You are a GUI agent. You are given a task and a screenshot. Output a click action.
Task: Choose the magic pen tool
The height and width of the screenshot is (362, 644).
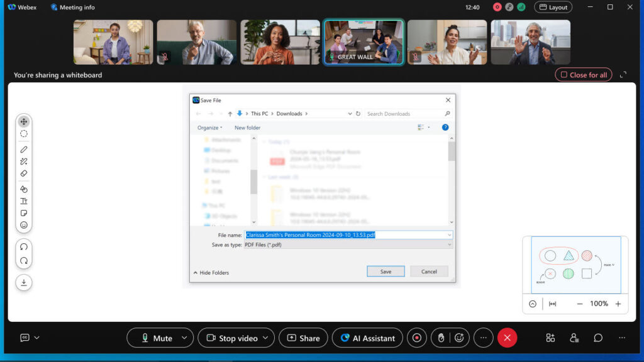pyautogui.click(x=24, y=162)
